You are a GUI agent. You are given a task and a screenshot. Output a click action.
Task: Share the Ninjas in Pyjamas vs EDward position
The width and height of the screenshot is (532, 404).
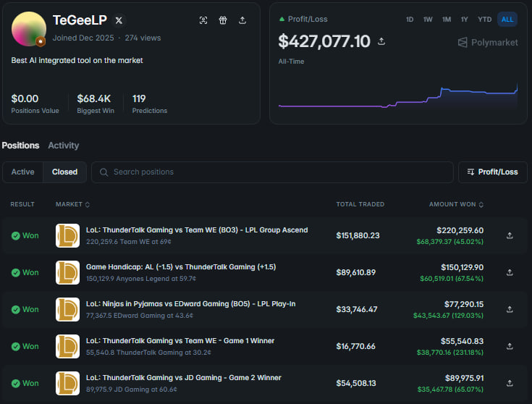coord(510,309)
